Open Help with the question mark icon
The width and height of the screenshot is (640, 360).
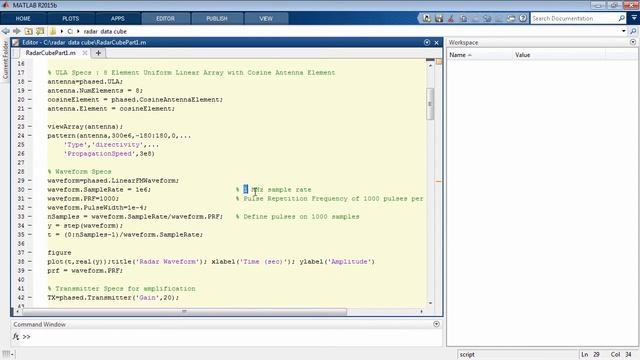(523, 18)
